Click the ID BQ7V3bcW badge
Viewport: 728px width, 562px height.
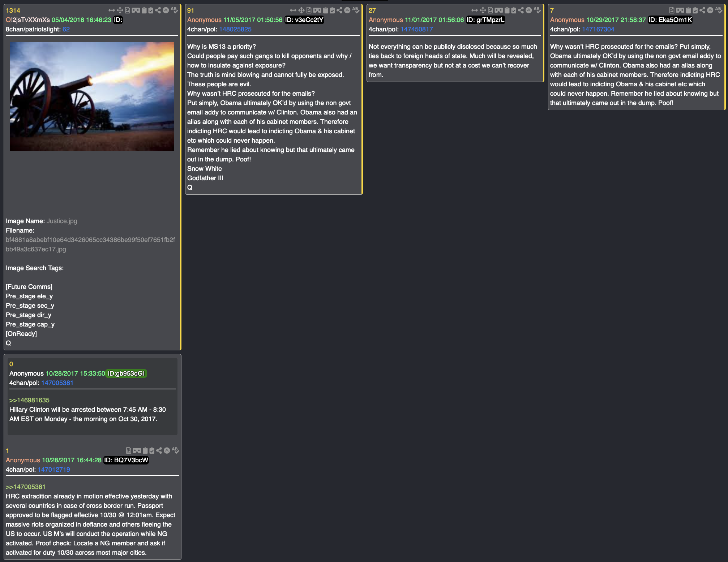tap(126, 460)
